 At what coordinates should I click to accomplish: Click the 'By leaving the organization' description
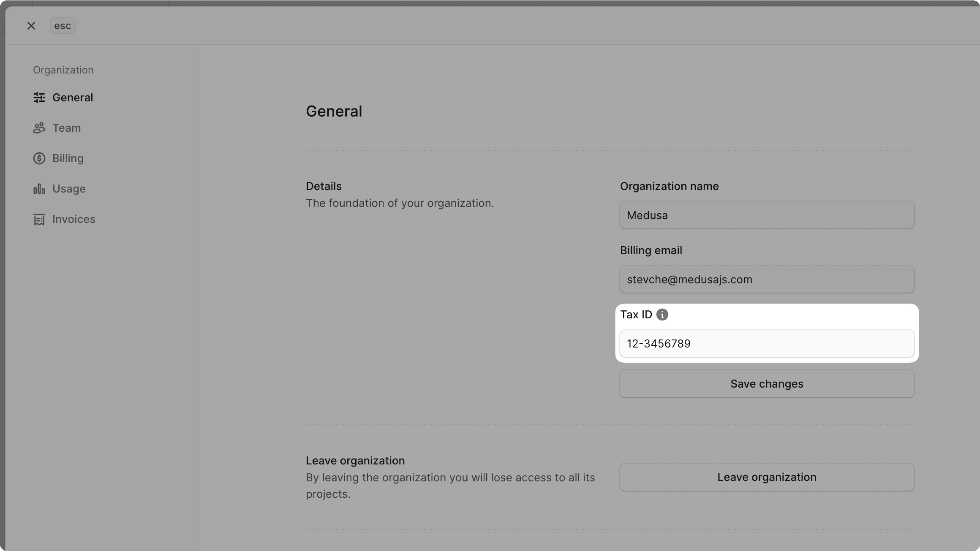(450, 486)
